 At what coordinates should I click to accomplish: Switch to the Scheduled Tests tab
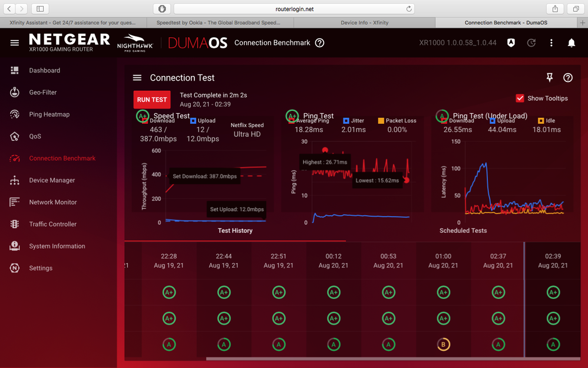(x=463, y=231)
